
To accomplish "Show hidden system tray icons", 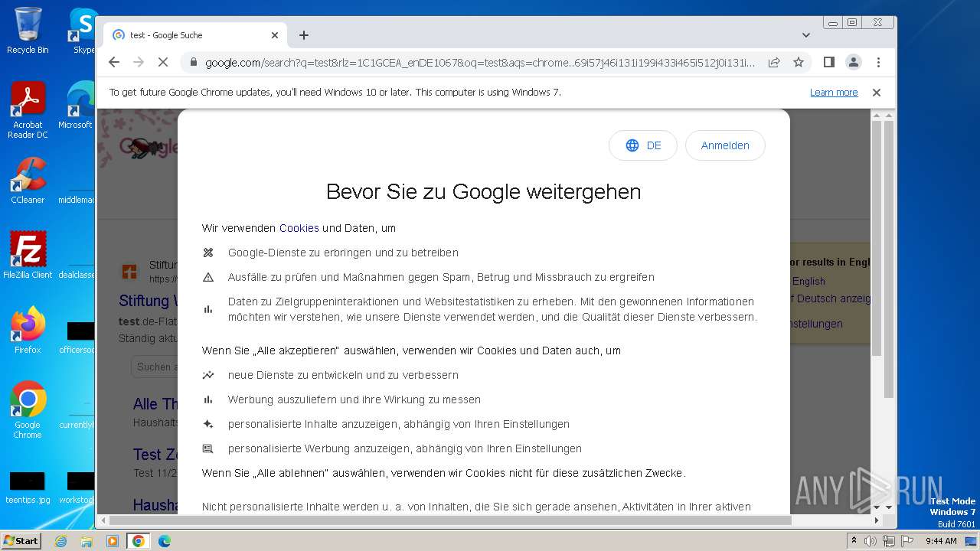I will tap(854, 541).
